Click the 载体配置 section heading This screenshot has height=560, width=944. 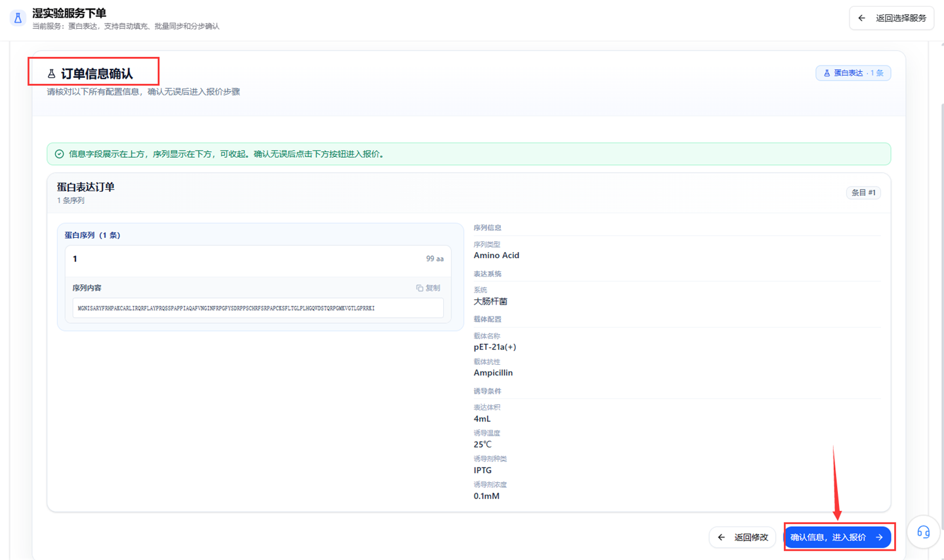pos(487,320)
